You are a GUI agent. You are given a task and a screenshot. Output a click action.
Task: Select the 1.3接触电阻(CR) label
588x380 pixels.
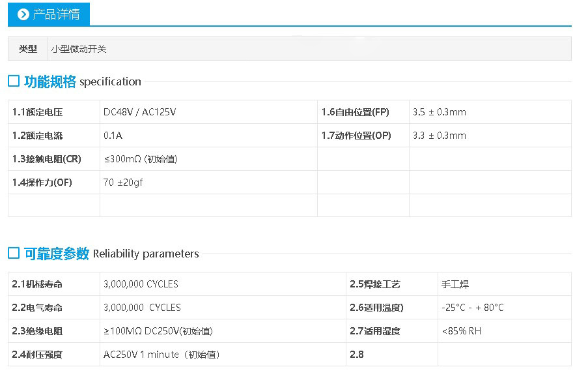(x=47, y=159)
